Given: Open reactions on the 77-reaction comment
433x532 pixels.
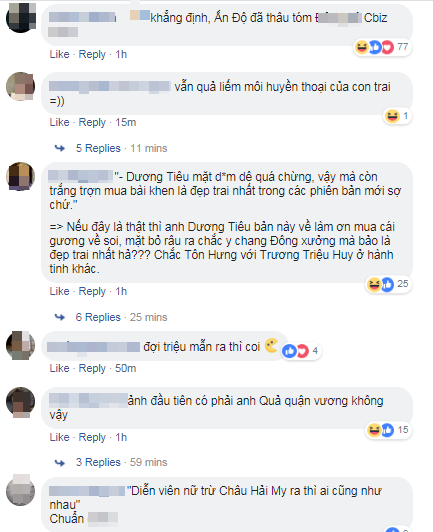Looking at the screenshot, I should click(382, 47).
